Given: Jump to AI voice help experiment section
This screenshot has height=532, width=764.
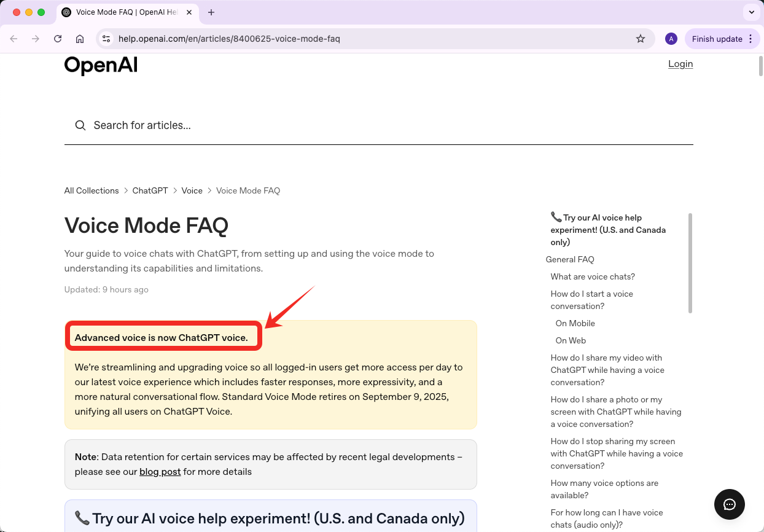Looking at the screenshot, I should pyautogui.click(x=608, y=230).
